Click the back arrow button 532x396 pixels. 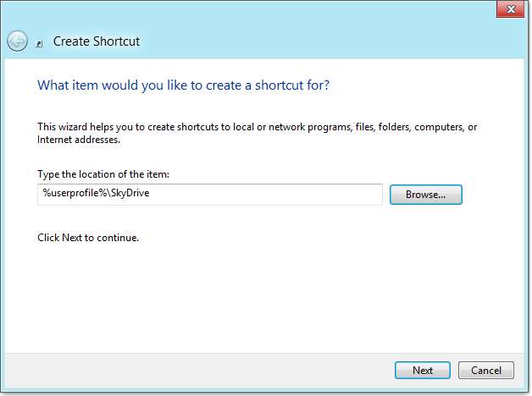coord(17,41)
